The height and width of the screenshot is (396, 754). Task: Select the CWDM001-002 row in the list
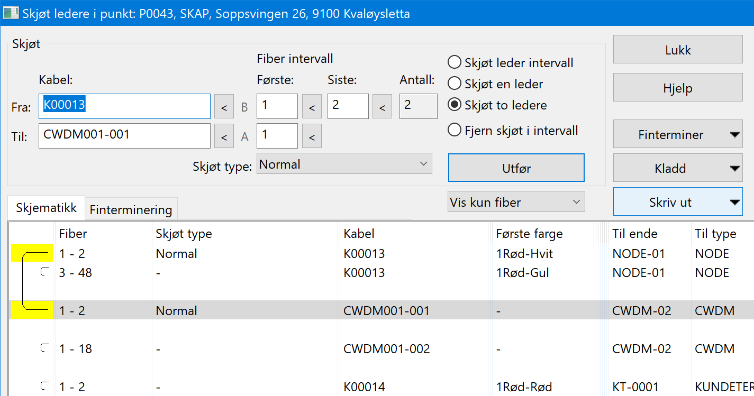point(381,348)
